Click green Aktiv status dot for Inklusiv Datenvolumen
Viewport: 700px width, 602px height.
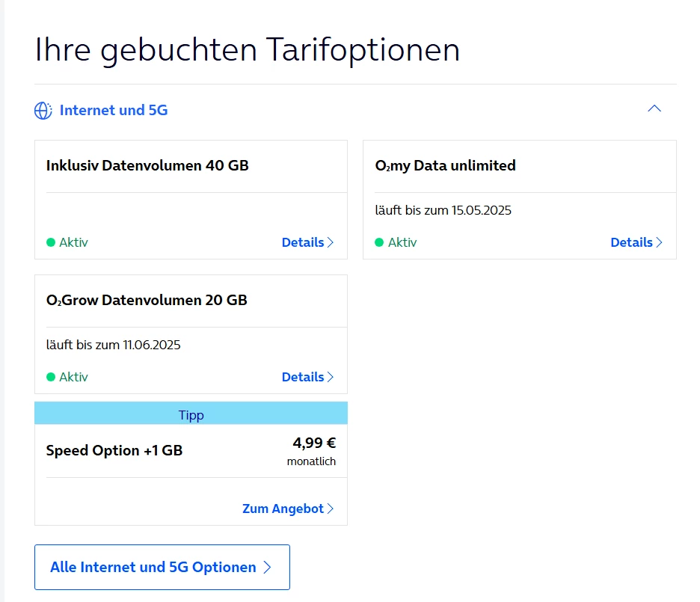pyautogui.click(x=51, y=242)
